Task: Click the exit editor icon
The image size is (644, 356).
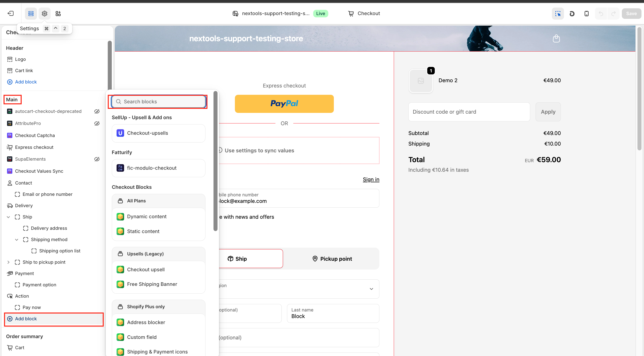Action: click(11, 13)
